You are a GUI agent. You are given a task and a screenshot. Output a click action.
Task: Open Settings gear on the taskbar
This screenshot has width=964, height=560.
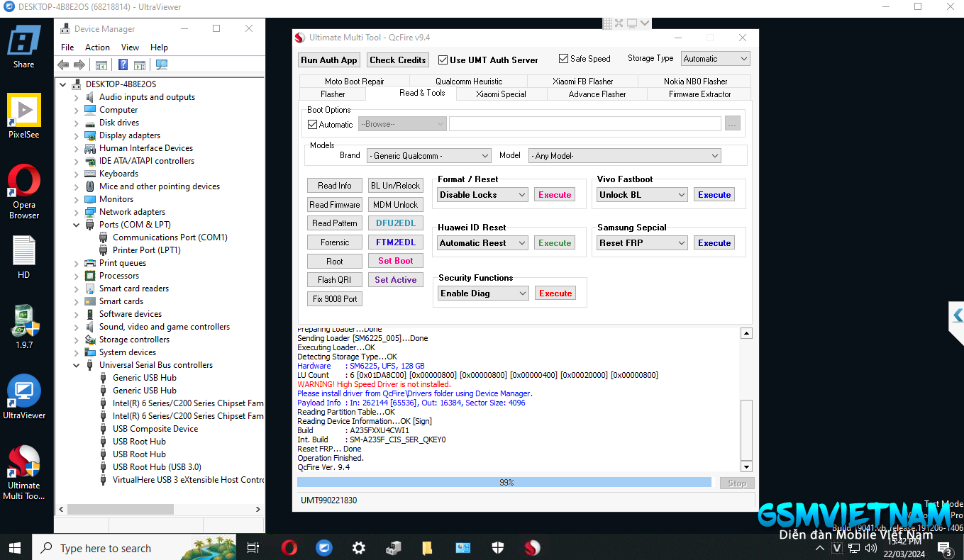pyautogui.click(x=359, y=547)
